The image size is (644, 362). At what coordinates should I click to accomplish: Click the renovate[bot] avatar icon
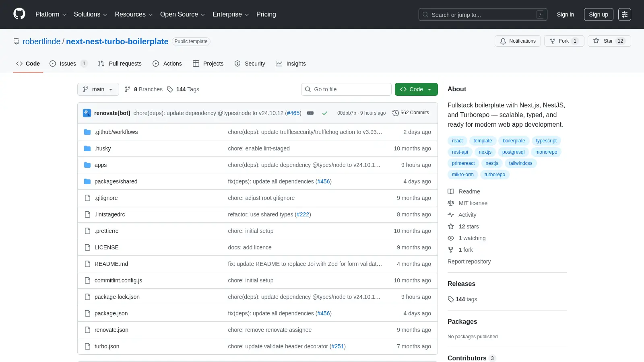[87, 113]
